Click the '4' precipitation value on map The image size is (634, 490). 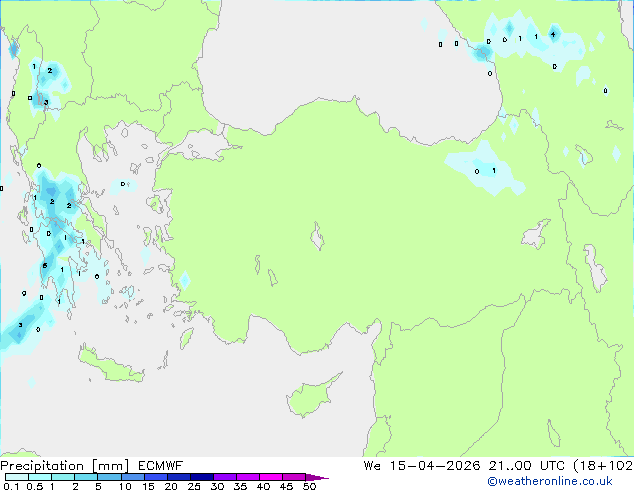pos(553,34)
